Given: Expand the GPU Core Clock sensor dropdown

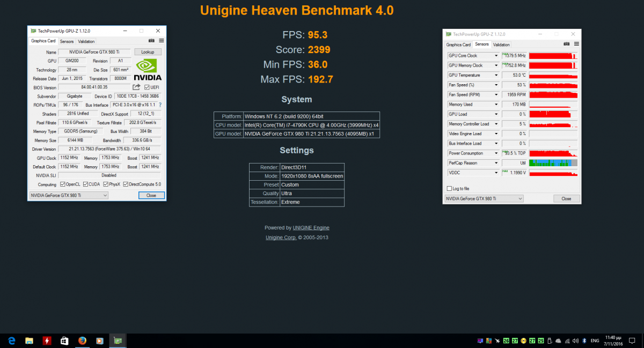Looking at the screenshot, I should [496, 56].
